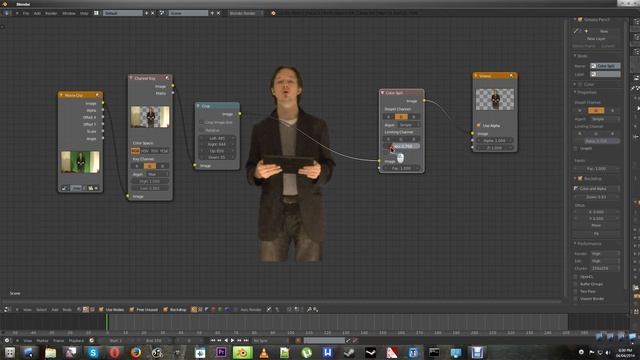The width and height of the screenshot is (640, 360).
Task: Collapse the Node panel section
Action: point(575,56)
